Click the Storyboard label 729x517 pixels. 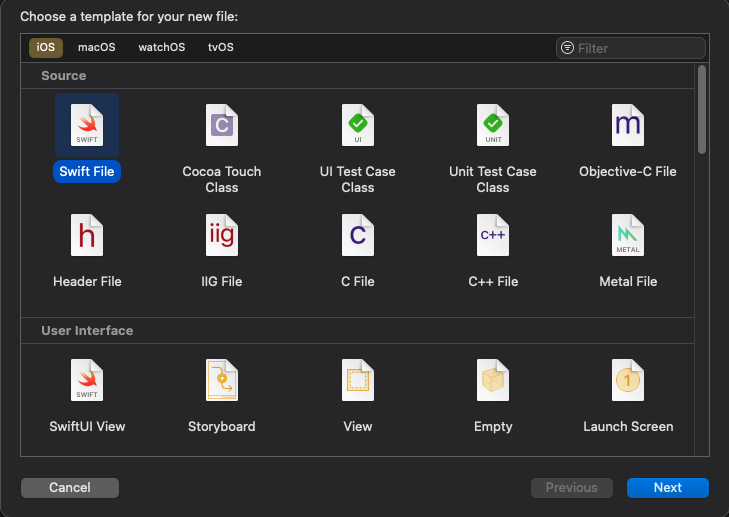tap(222, 426)
